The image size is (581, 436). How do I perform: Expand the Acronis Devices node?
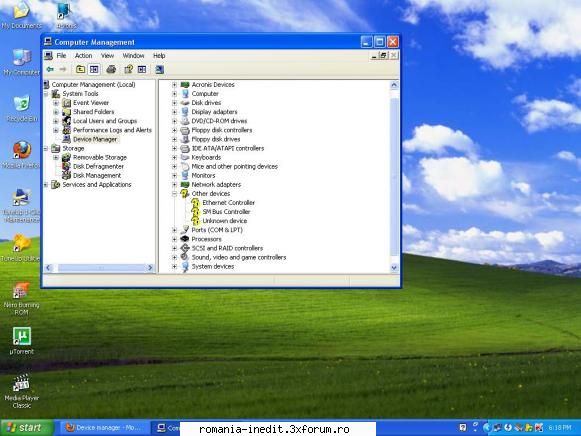174,85
